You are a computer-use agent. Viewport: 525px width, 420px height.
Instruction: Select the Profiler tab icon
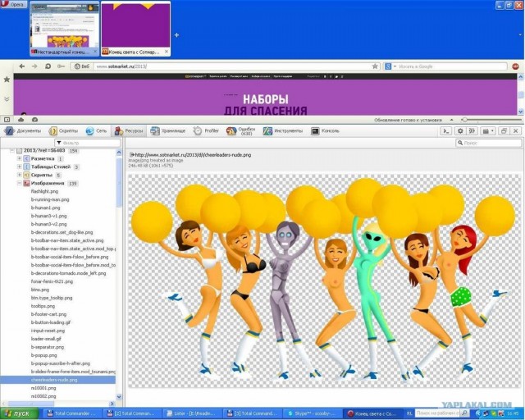pyautogui.click(x=207, y=130)
